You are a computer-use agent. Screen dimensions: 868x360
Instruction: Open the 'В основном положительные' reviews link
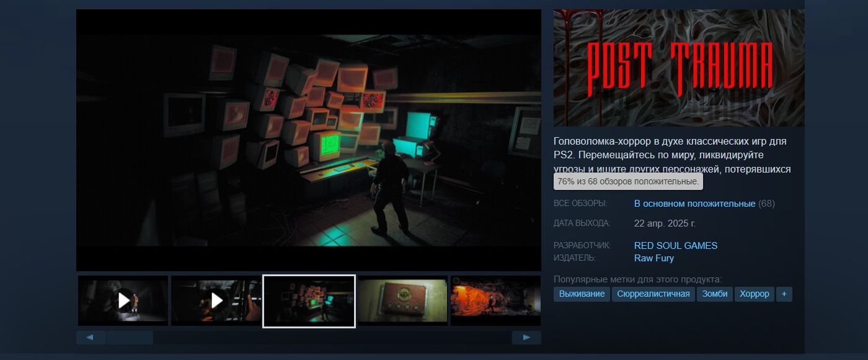coord(694,204)
